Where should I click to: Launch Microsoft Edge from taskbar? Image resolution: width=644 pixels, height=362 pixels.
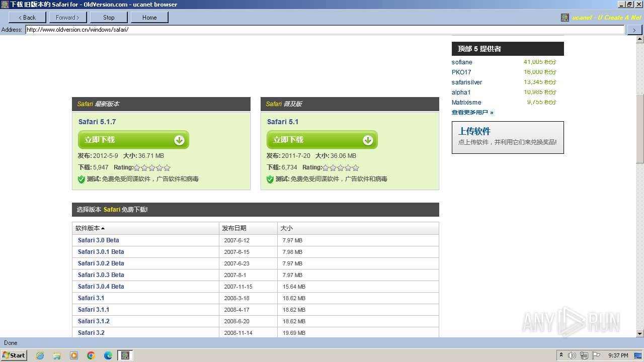[108, 355]
